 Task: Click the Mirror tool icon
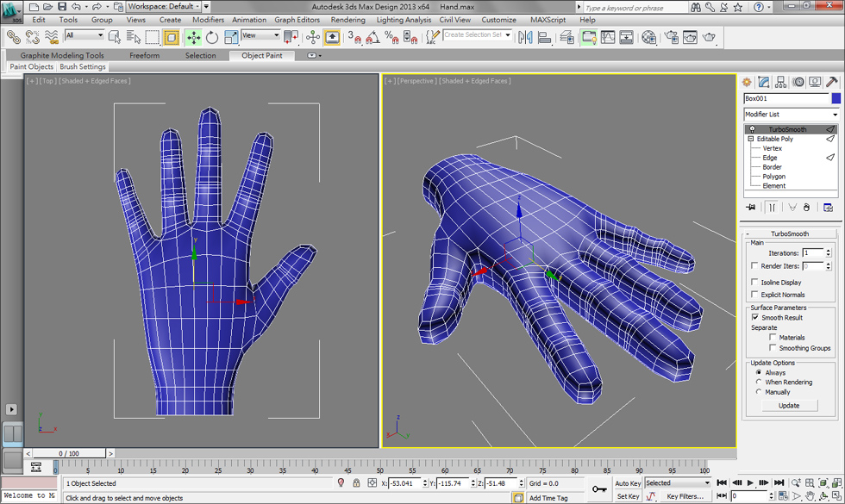click(525, 37)
